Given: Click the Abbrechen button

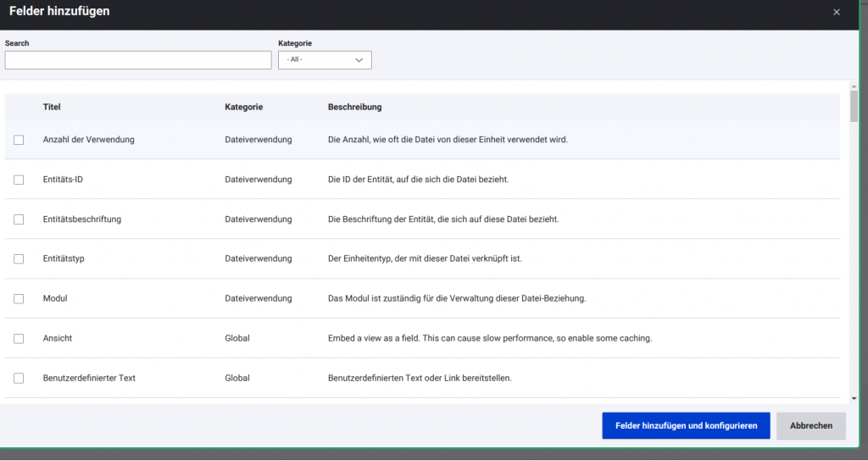Looking at the screenshot, I should [x=810, y=426].
